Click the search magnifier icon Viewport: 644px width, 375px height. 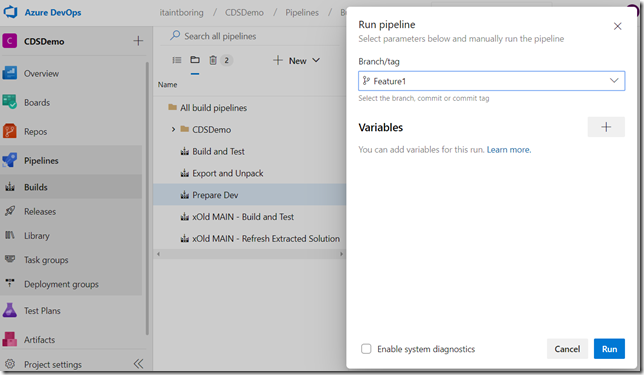tap(175, 35)
